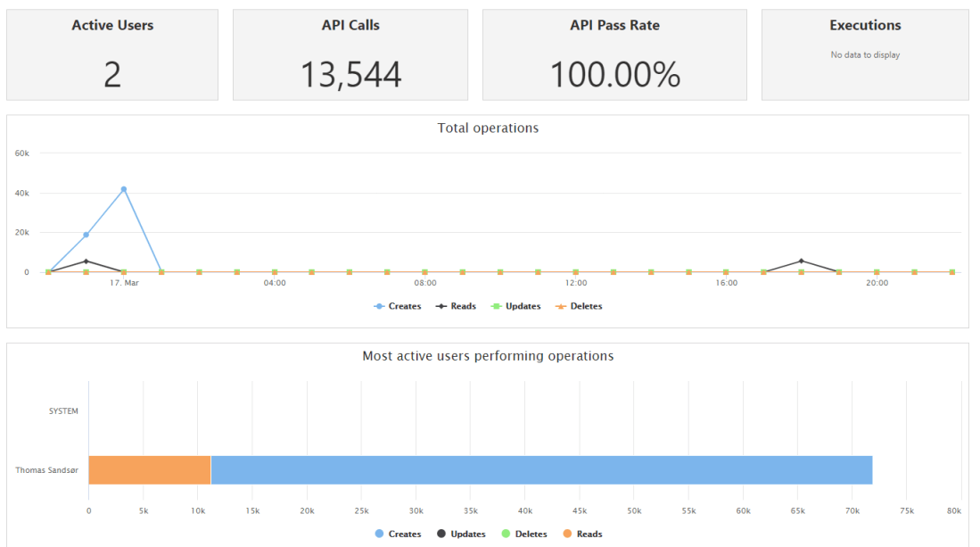
Task: Click the Reads spike point near 18:00
Action: (x=802, y=261)
